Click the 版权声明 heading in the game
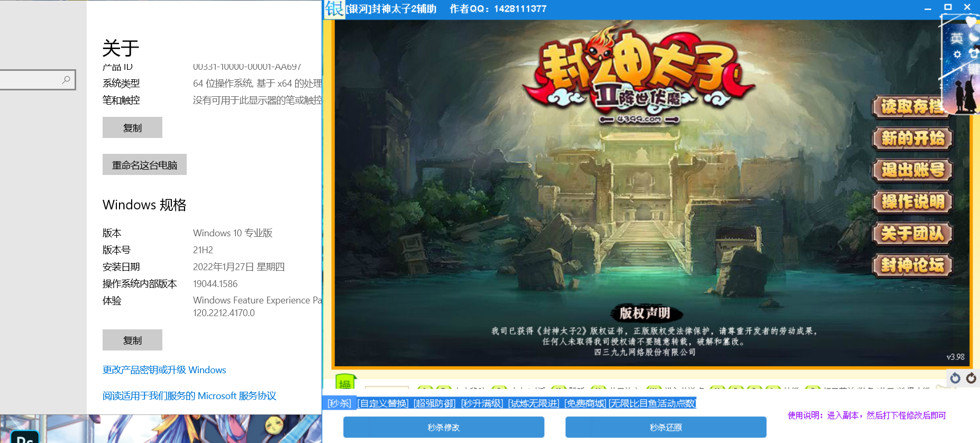The height and width of the screenshot is (443, 980). click(645, 313)
